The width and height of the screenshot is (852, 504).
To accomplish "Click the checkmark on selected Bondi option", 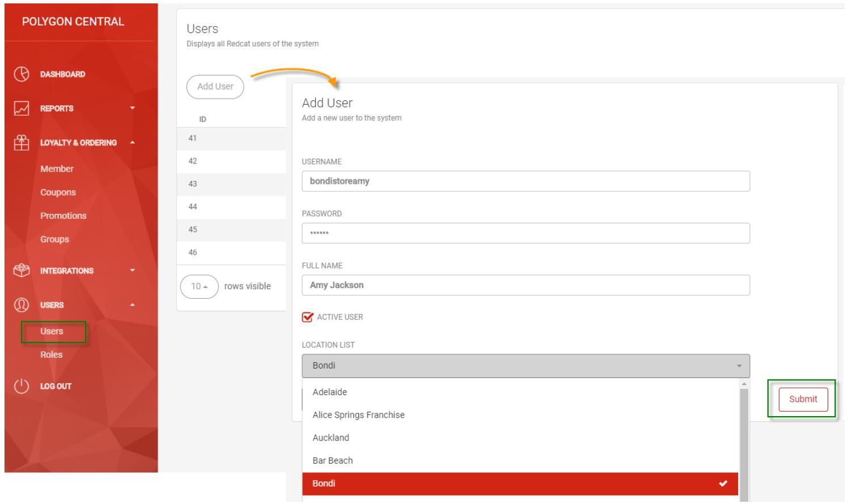I will 723,484.
